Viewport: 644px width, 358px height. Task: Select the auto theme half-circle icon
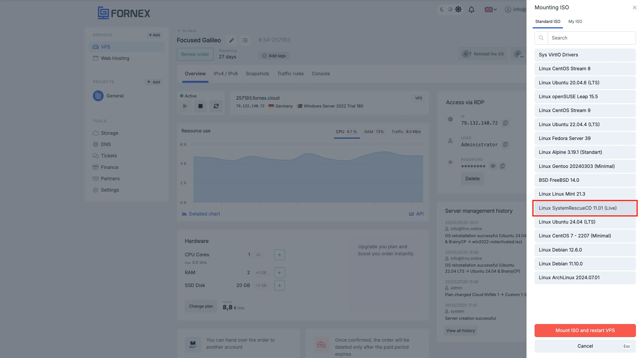(450, 9)
